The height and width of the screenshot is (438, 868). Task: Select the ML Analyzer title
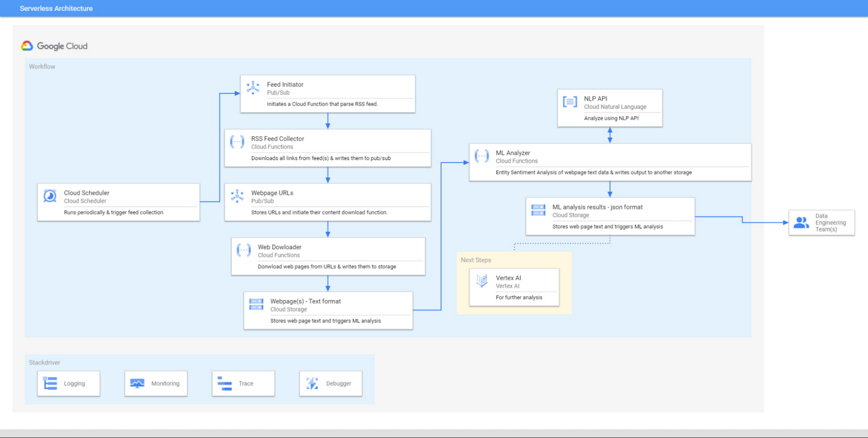(x=513, y=153)
